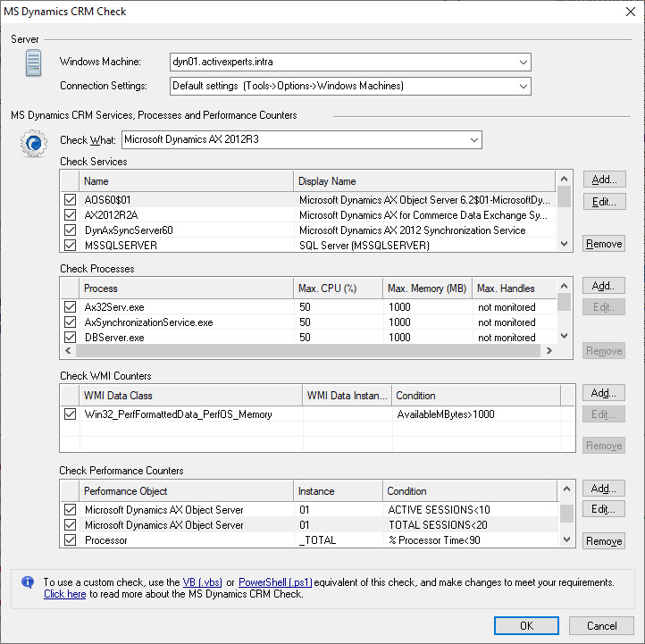Dismiss dialog with Cancel button
The image size is (645, 644).
[x=601, y=626]
